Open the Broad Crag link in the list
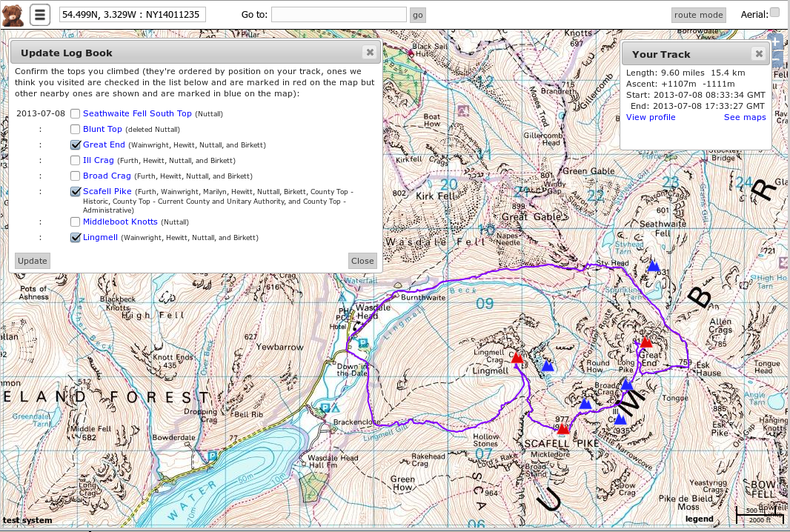 pyautogui.click(x=107, y=176)
